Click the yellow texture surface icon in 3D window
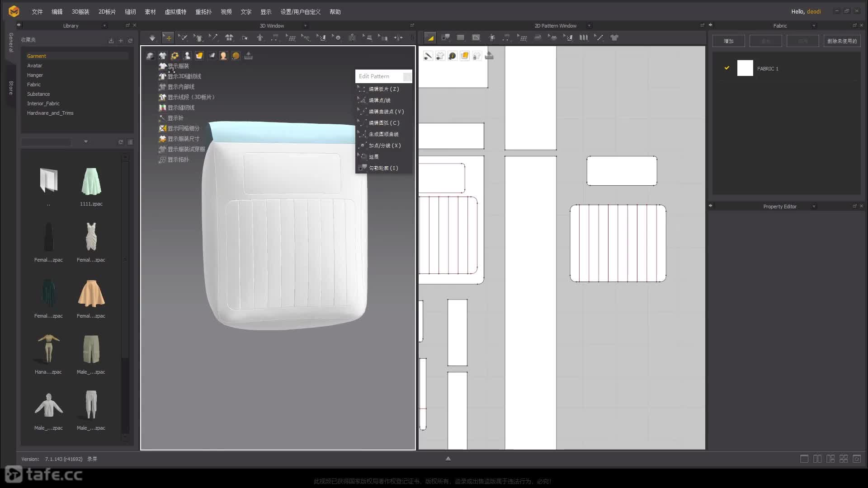The height and width of the screenshot is (488, 868). [199, 56]
